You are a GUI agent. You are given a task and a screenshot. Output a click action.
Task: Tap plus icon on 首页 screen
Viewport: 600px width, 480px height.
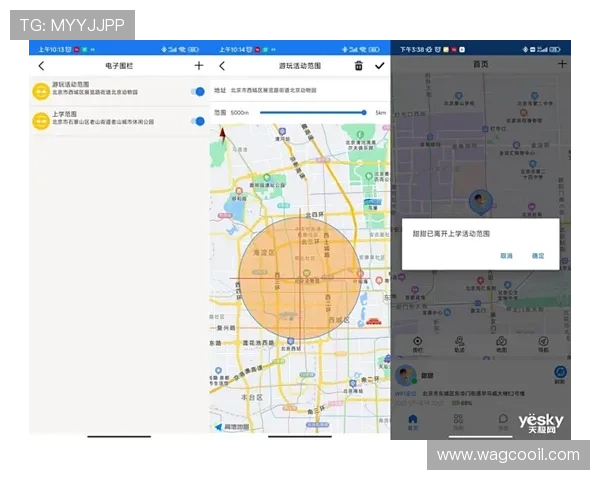click(562, 64)
